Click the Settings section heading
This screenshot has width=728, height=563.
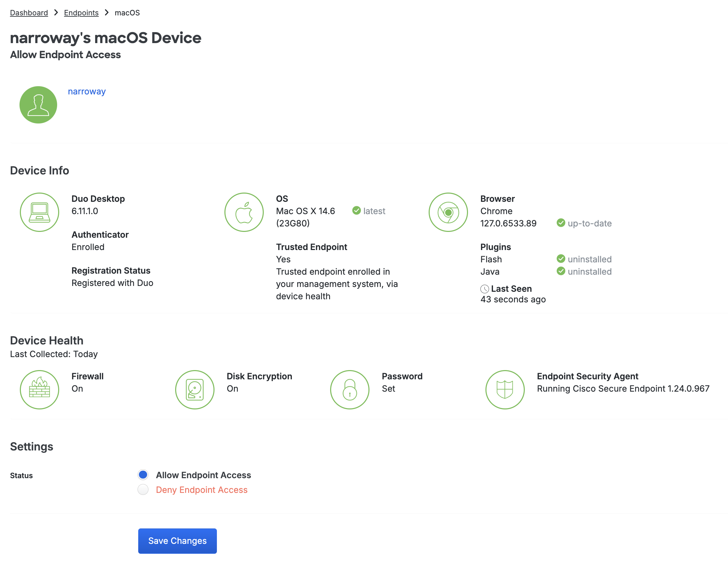[31, 446]
